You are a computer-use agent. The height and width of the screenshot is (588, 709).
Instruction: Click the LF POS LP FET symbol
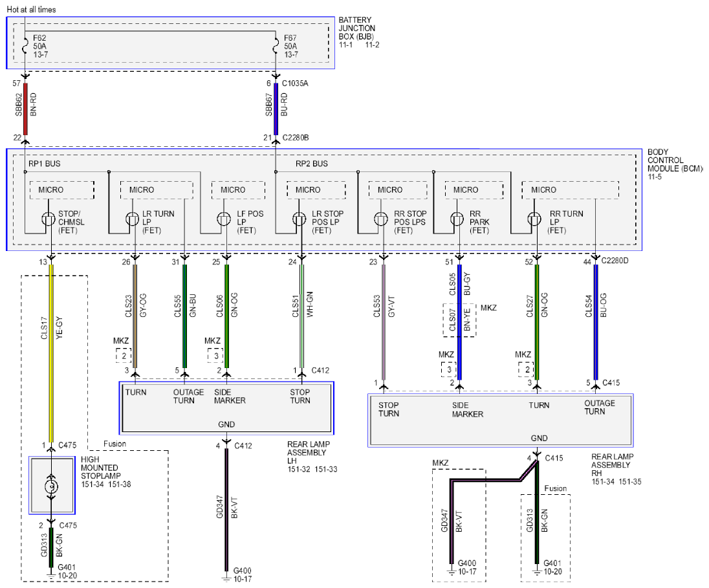pos(224,220)
